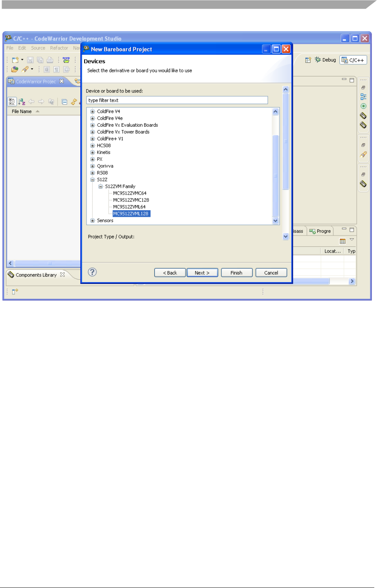Open the Refactor menu
The image size is (377, 588).
coord(59,48)
